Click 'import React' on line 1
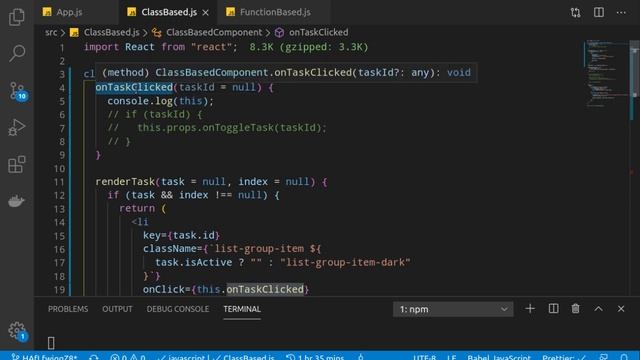 point(119,47)
